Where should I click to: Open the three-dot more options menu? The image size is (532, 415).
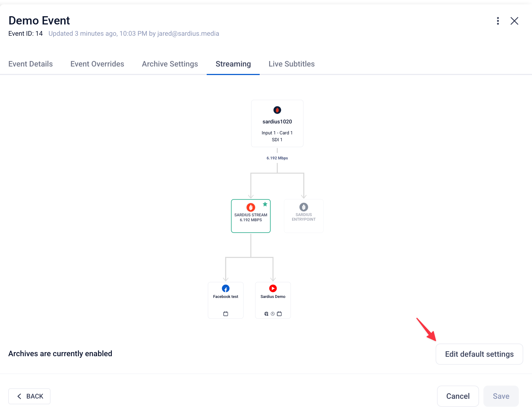coord(498,21)
